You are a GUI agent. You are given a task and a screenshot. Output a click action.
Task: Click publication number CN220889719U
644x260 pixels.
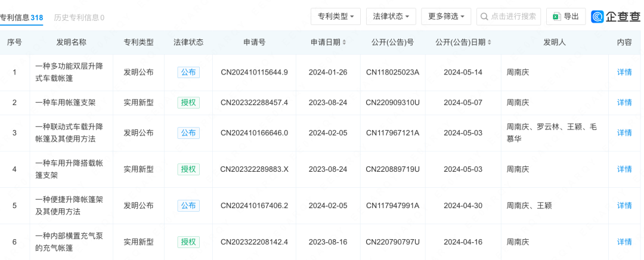pyautogui.click(x=392, y=169)
